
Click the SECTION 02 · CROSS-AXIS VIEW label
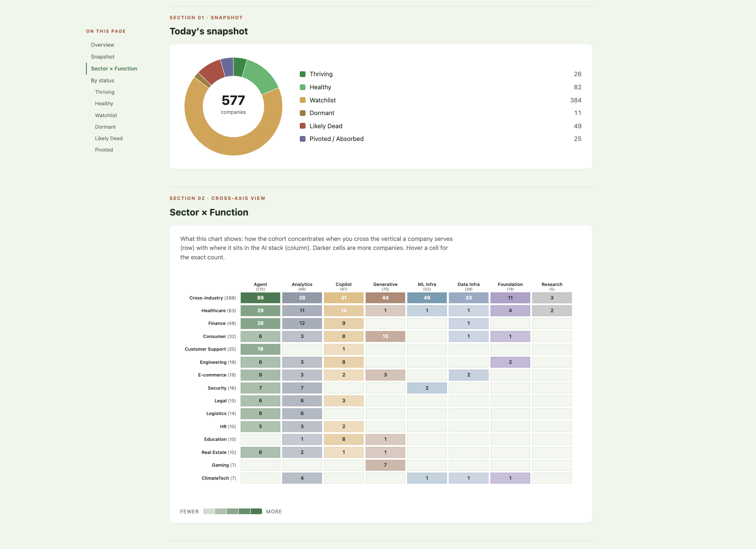tap(217, 198)
